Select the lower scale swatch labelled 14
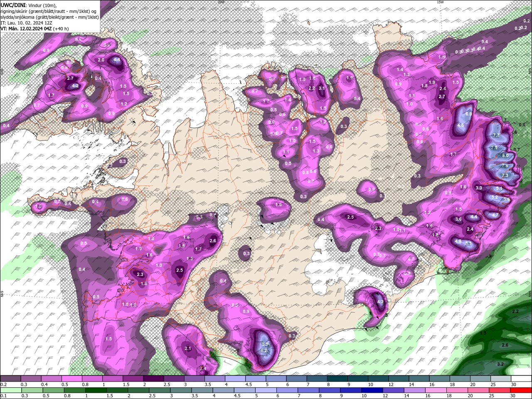The image size is (532, 399). click(x=415, y=390)
